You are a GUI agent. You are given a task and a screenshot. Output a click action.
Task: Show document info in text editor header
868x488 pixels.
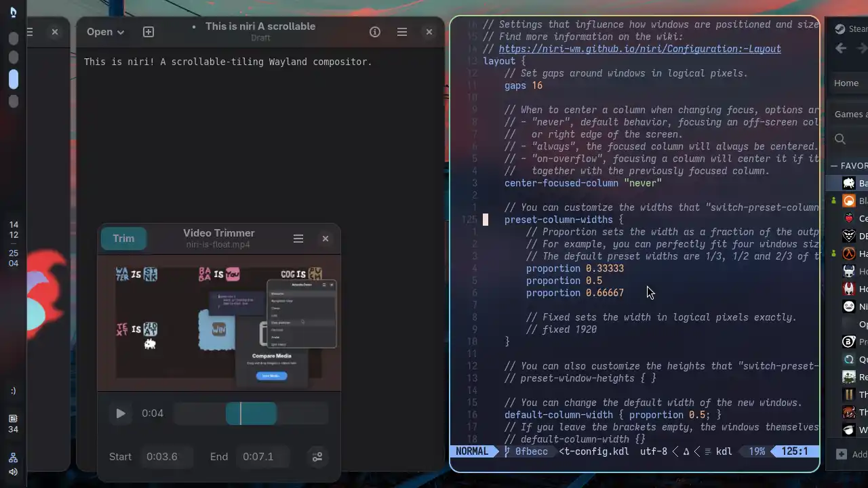point(375,32)
